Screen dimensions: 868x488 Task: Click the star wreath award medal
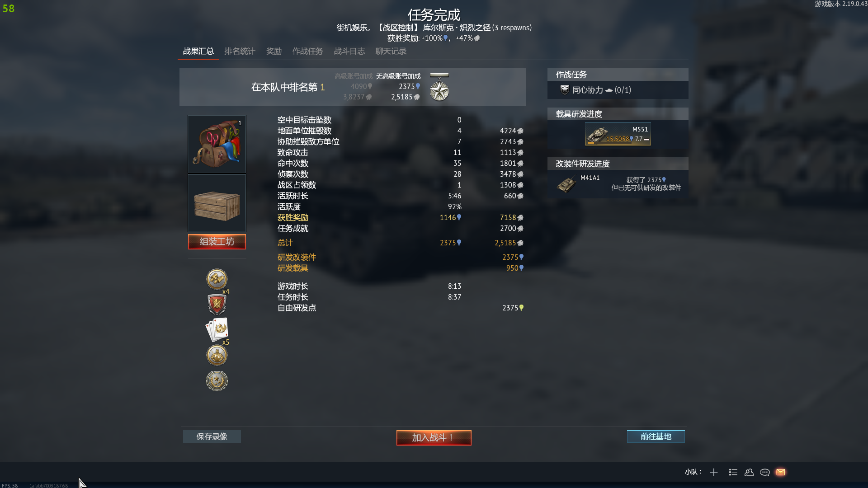217,380
